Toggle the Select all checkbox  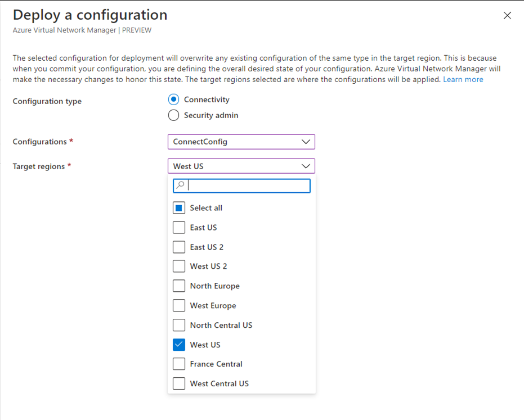(179, 208)
